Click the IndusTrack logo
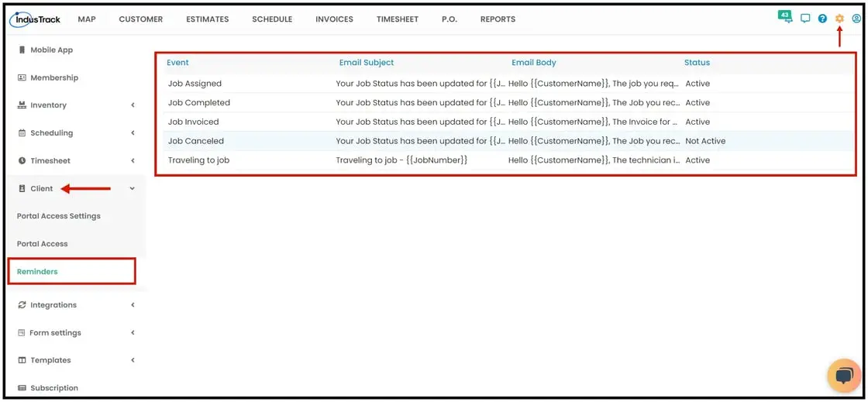This screenshot has width=868, height=402. (x=36, y=19)
